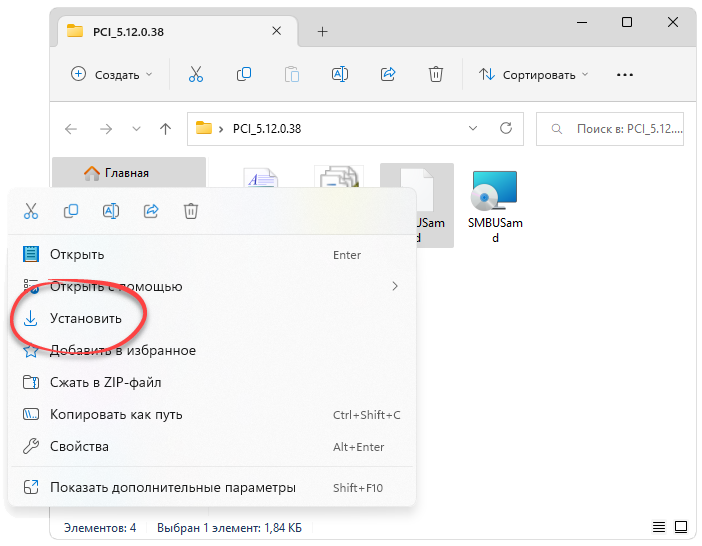Expand Открыть с помощью submenu arrow
Image resolution: width=702 pixels, height=546 pixels.
pos(395,286)
